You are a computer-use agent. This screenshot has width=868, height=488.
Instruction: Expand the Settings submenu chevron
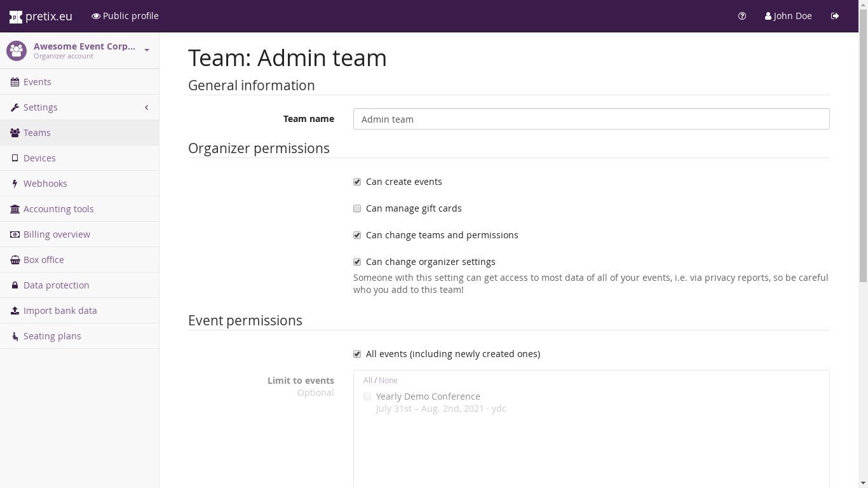146,107
